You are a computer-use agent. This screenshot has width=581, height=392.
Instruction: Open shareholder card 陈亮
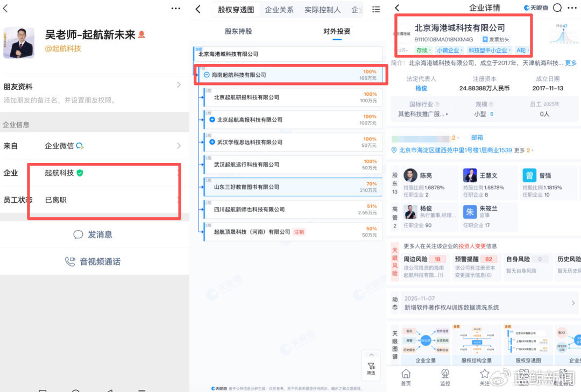(430, 183)
